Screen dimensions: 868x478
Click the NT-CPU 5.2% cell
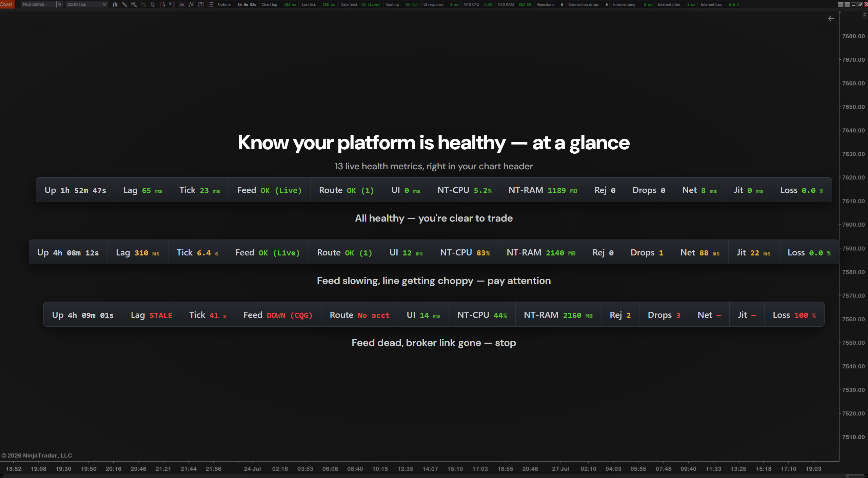465,190
